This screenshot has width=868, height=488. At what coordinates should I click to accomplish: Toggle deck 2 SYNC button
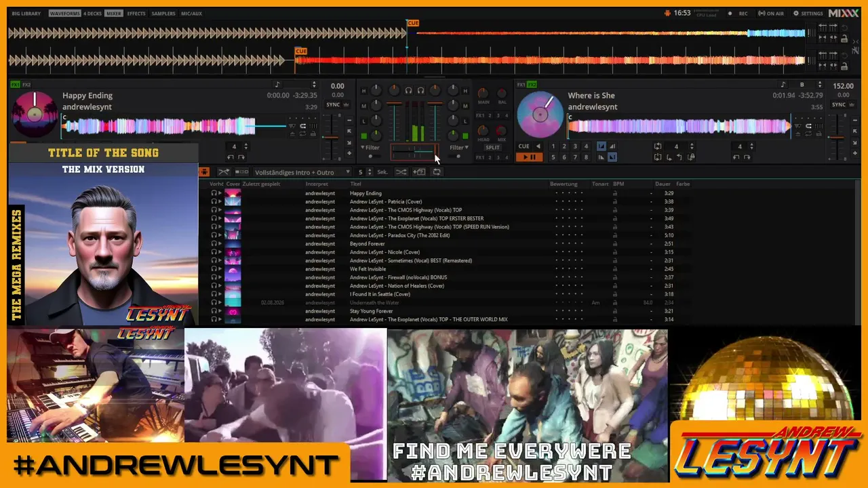tap(839, 105)
